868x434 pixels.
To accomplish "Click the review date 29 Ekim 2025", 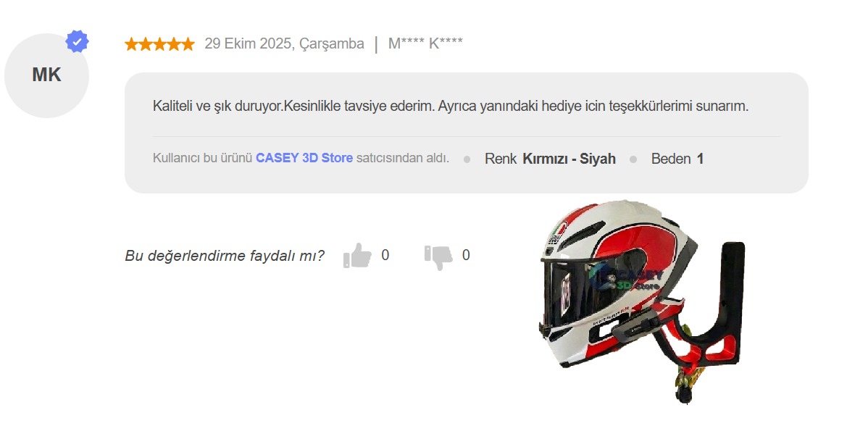I will coord(284,43).
